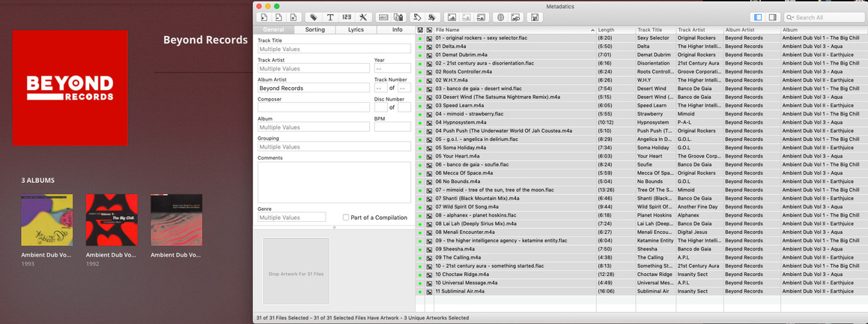Click the Grouping input field
This screenshot has height=324, width=868.
click(x=334, y=146)
